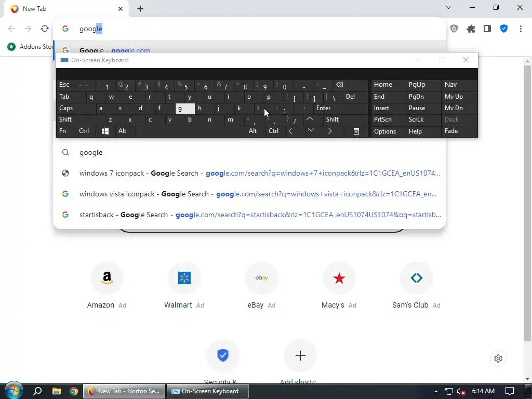Open the Macy's shortcut tile
The image size is (532, 399).
[x=339, y=286]
